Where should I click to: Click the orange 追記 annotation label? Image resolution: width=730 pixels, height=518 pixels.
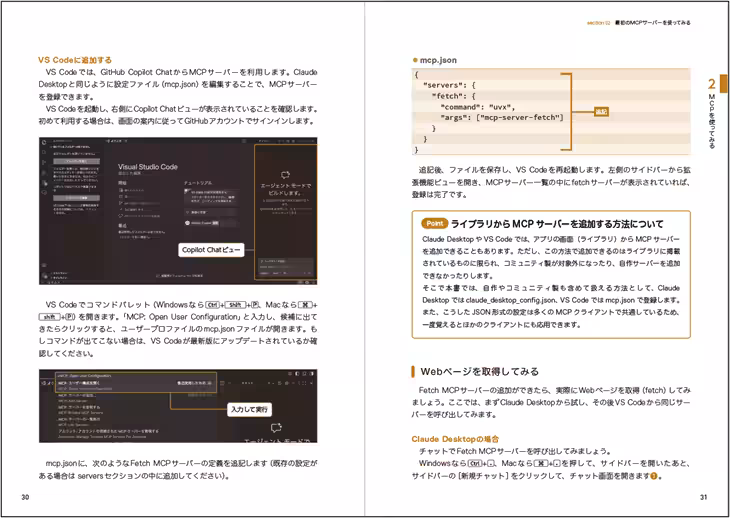click(600, 112)
